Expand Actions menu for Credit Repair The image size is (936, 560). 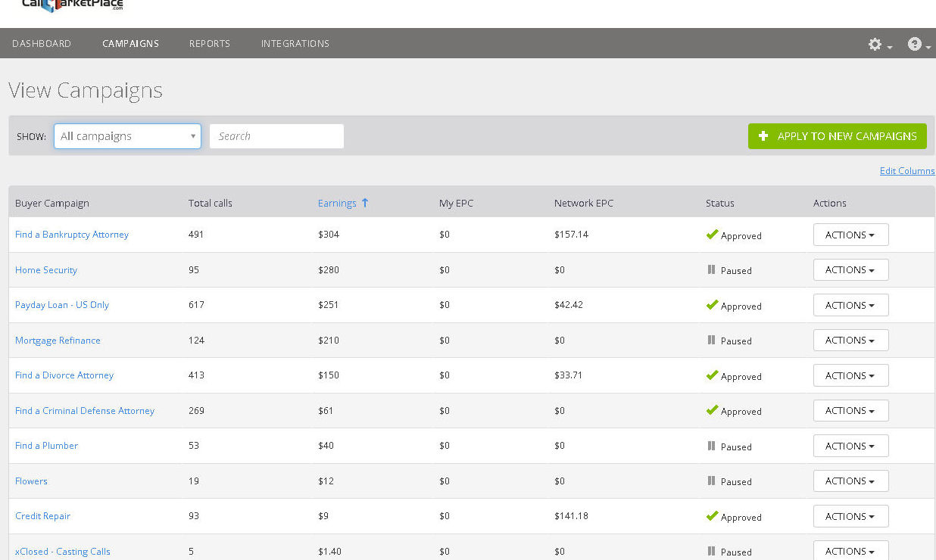tap(850, 516)
